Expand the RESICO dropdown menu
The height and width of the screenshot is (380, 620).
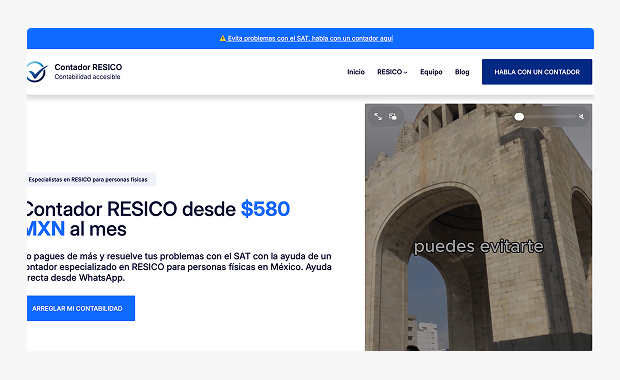pyautogui.click(x=392, y=72)
